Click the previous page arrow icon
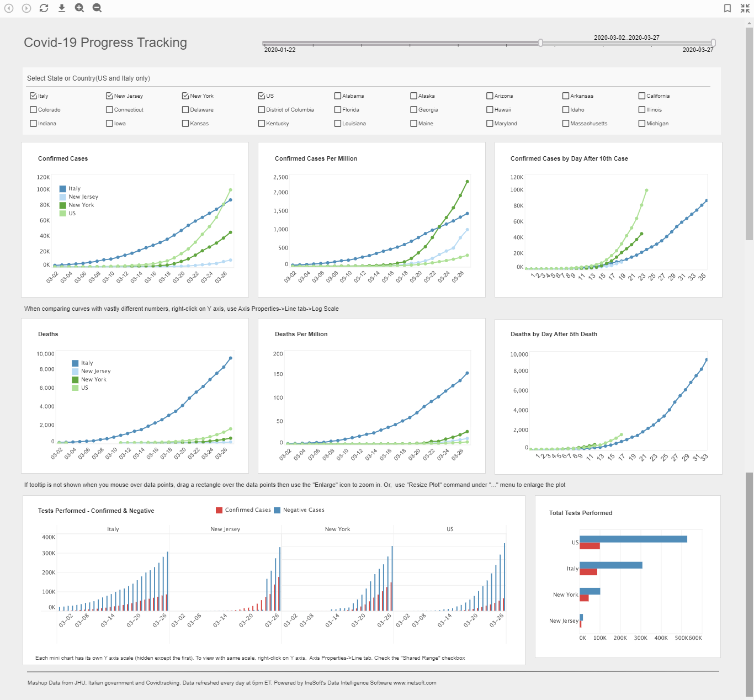 click(9, 8)
